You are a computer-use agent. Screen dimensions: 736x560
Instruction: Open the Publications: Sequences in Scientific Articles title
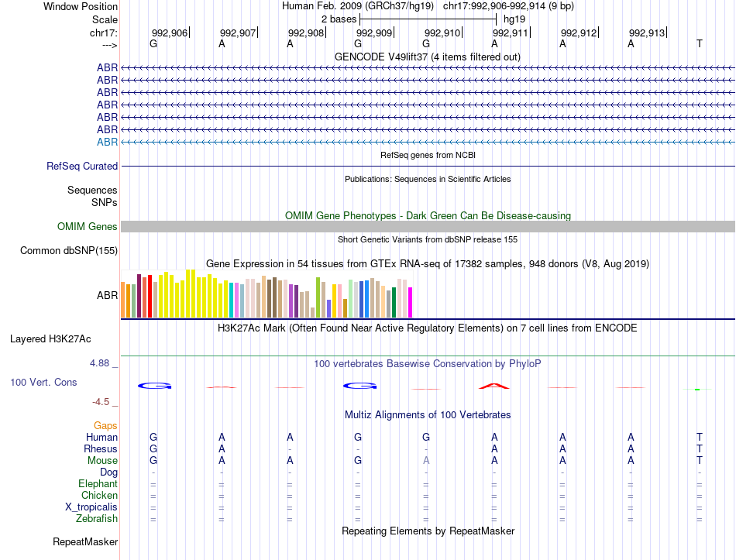(428, 179)
